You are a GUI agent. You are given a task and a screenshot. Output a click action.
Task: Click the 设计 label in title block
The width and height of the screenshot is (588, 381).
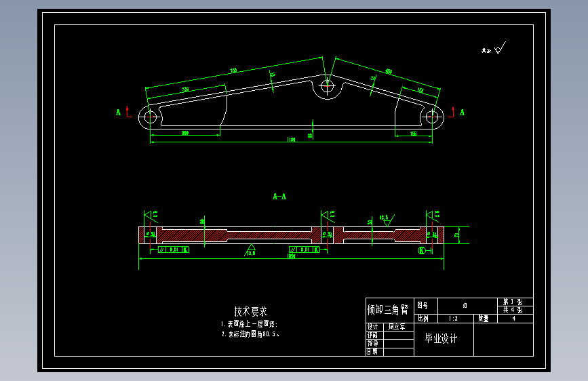click(x=373, y=327)
